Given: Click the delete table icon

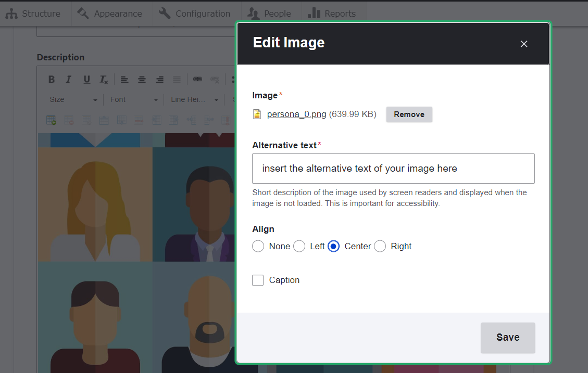Looking at the screenshot, I should click(x=69, y=120).
